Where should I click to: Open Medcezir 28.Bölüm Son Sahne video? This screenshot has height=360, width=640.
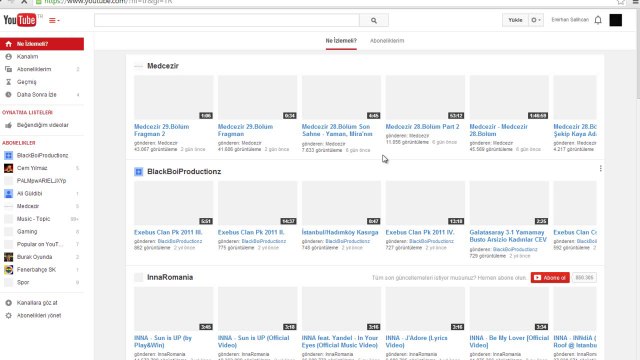pyautogui.click(x=337, y=130)
